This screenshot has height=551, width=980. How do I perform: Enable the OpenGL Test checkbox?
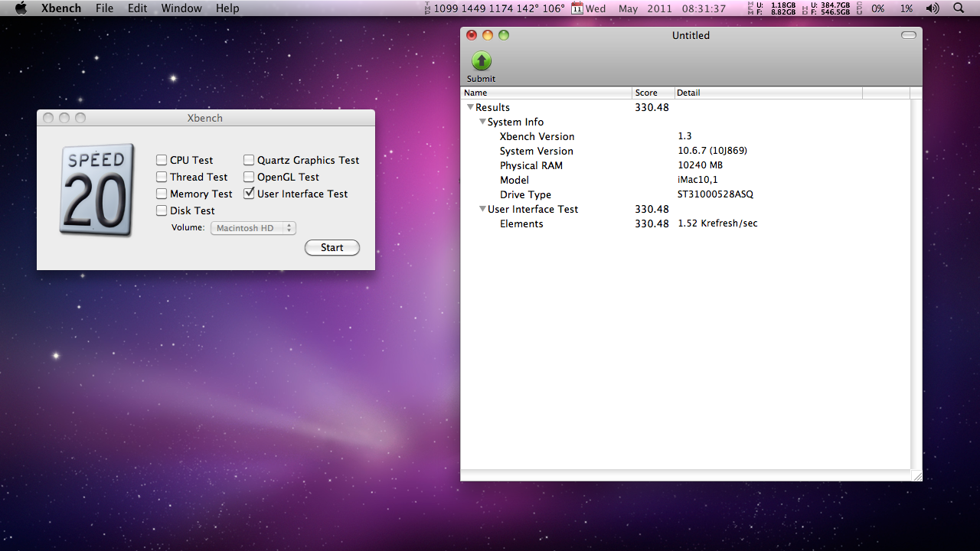pyautogui.click(x=249, y=177)
